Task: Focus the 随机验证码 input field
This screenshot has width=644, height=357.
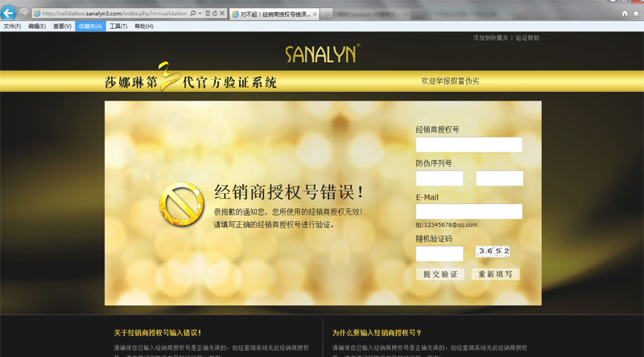Action: point(440,253)
